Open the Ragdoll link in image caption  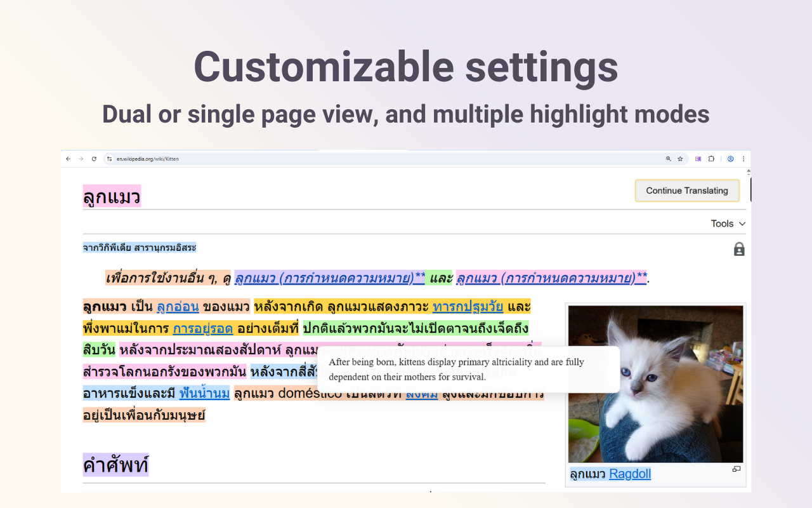click(630, 474)
